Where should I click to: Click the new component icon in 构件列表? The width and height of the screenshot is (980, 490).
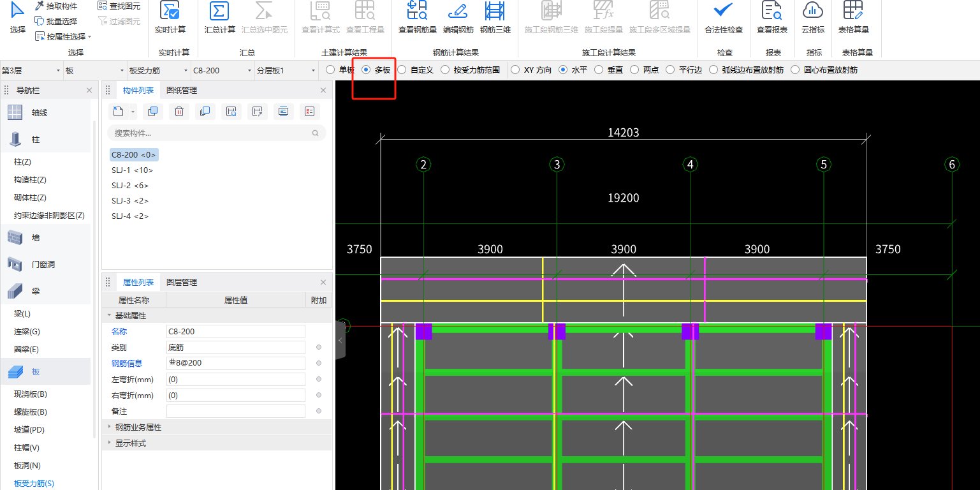pyautogui.click(x=119, y=112)
